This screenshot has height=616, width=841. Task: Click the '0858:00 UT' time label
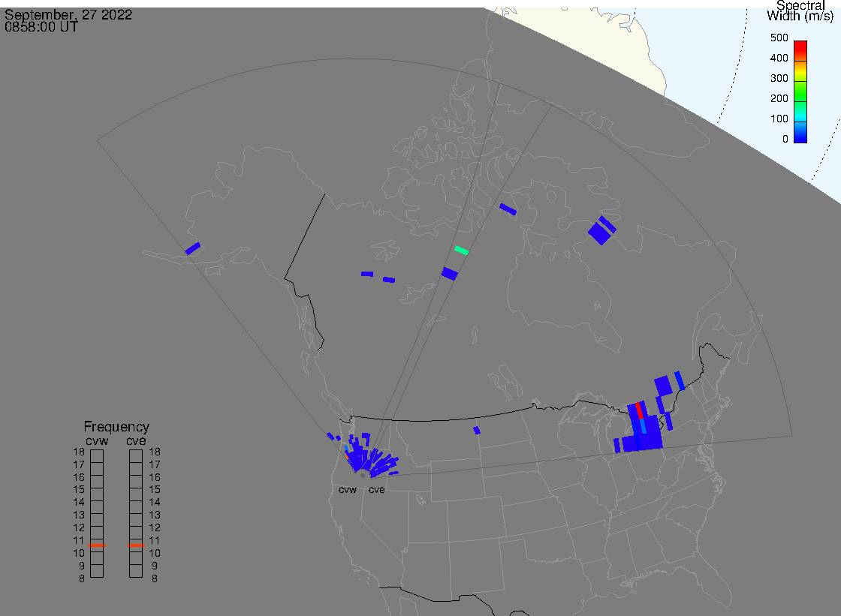pyautogui.click(x=41, y=27)
